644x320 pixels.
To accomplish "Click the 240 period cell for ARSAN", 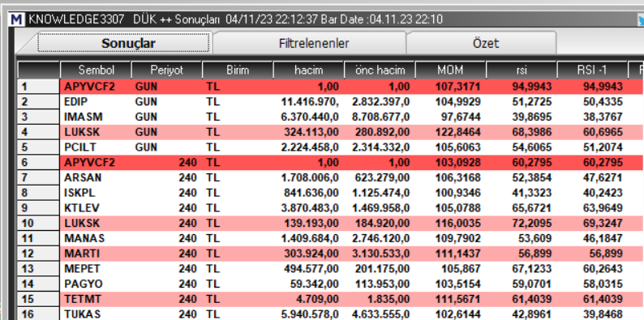I will click(187, 177).
